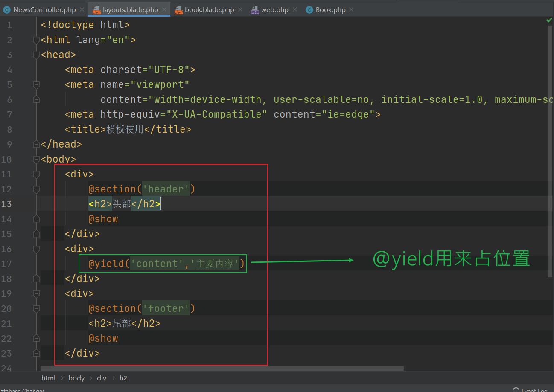Viewport: 554px width, 392px height.
Task: Click the layouts.blade.php tab Blade icon
Action: pos(96,9)
